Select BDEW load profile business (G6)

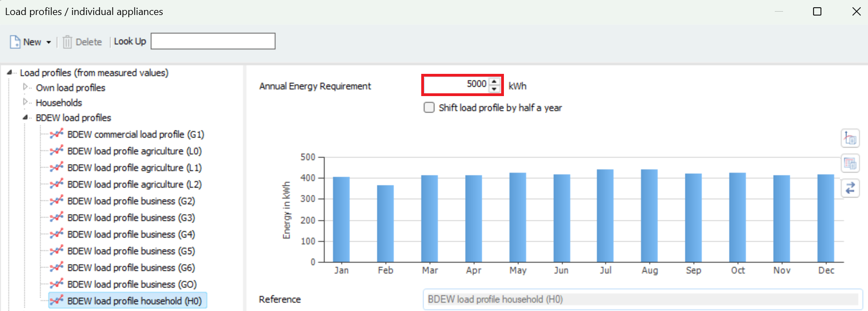[131, 268]
